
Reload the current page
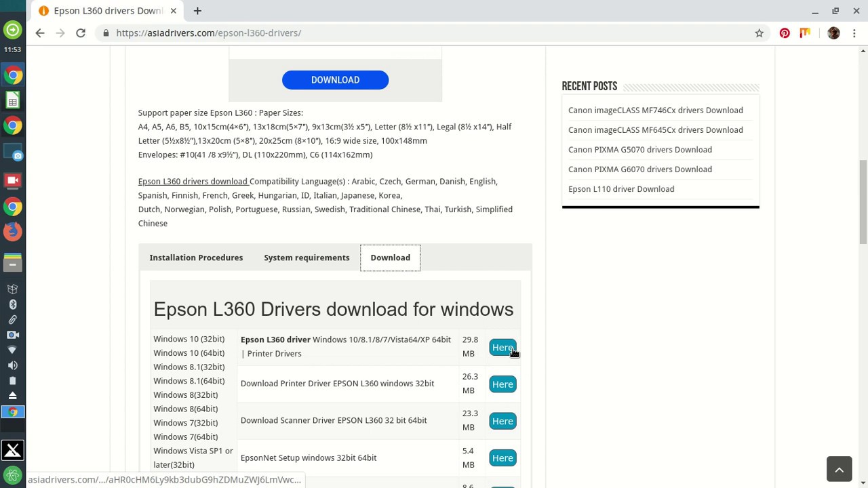(81, 33)
